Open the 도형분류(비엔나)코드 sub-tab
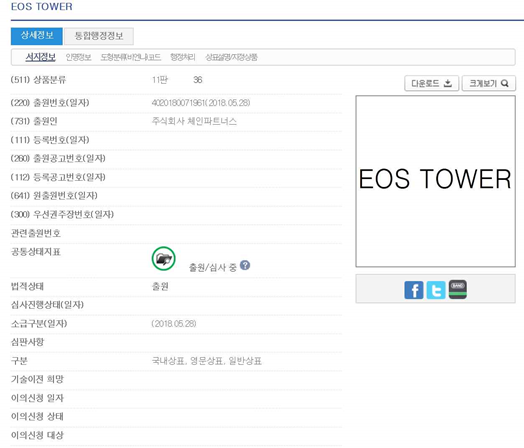 [x=131, y=57]
